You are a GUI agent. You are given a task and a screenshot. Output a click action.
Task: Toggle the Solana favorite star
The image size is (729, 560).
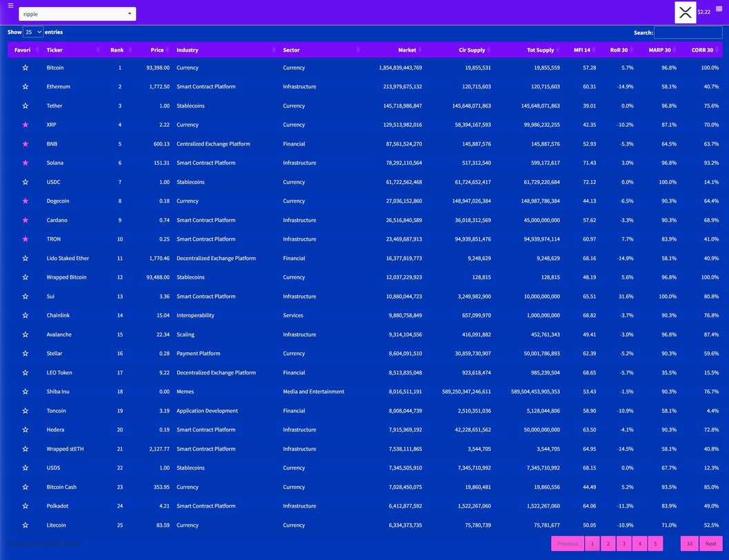click(x=25, y=163)
